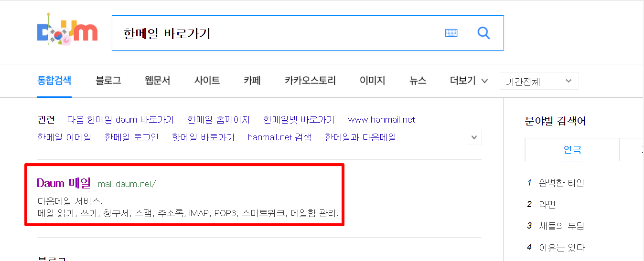Select the 연극 category tab
This screenshot has width=644, height=261.
[572, 149]
